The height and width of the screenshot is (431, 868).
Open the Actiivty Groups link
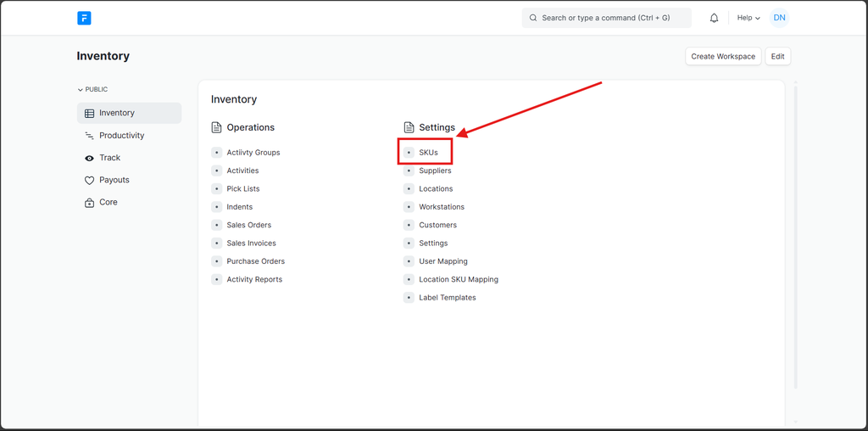(253, 153)
